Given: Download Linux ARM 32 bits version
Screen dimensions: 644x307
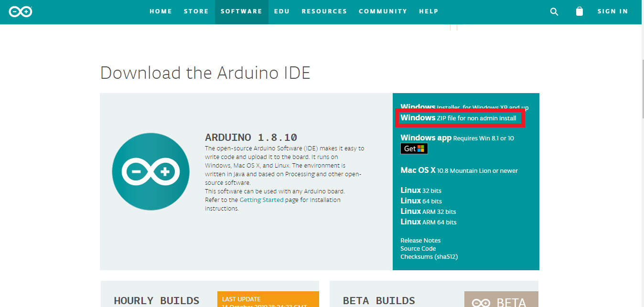Looking at the screenshot, I should [x=428, y=212].
